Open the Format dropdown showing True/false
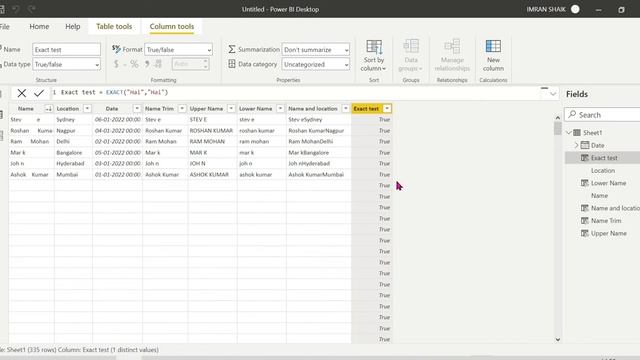 tap(178, 49)
